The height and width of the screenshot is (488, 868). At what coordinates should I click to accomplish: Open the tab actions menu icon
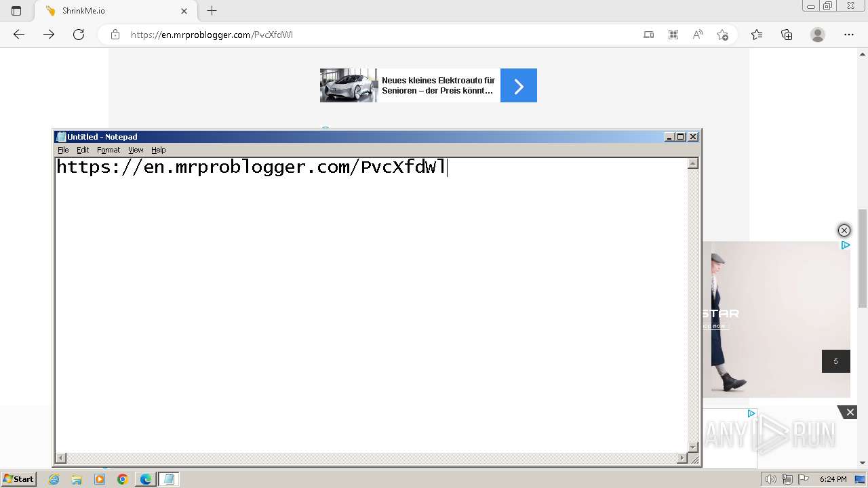[16, 11]
